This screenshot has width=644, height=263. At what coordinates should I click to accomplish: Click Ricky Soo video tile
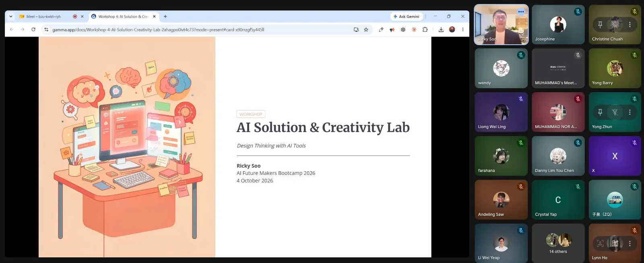(501, 24)
